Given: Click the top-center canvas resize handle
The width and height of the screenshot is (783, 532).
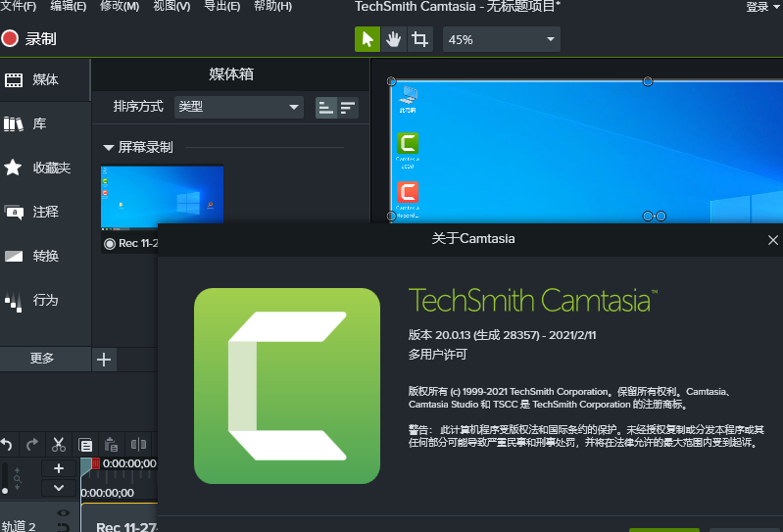Looking at the screenshot, I should click(648, 81).
